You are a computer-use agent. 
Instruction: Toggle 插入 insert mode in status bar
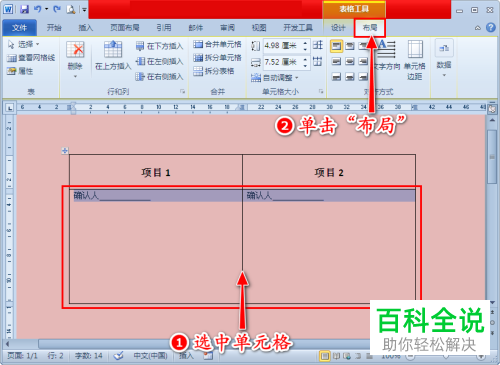coord(186,356)
